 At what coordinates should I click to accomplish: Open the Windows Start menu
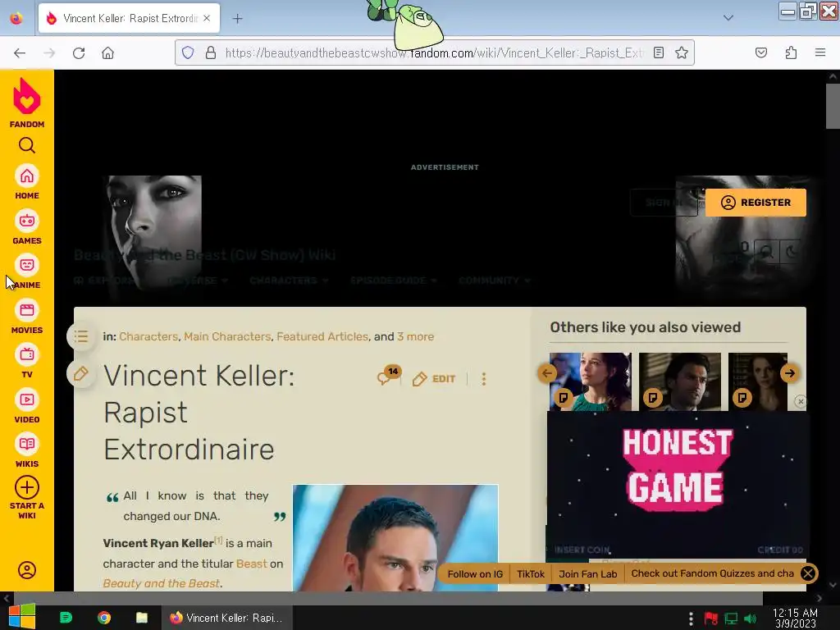pyautogui.click(x=22, y=617)
